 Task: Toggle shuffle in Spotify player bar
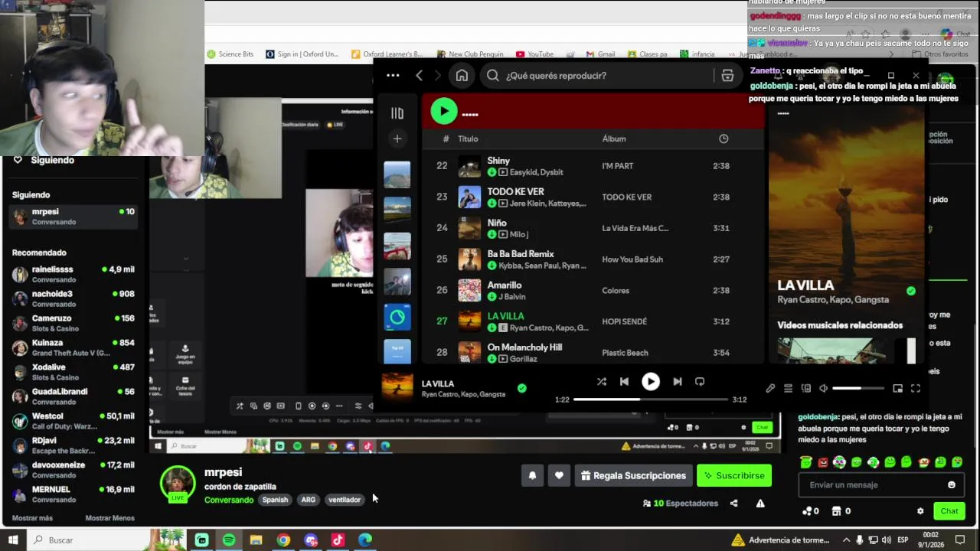602,382
